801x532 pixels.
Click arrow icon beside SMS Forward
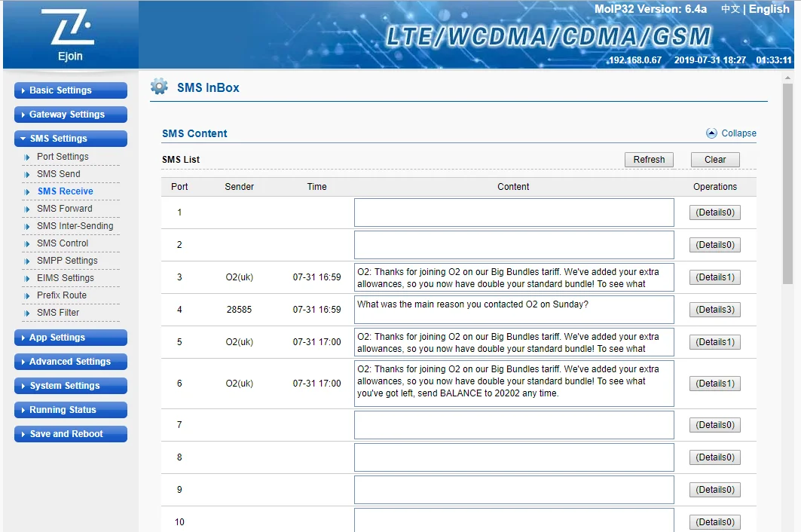click(27, 209)
